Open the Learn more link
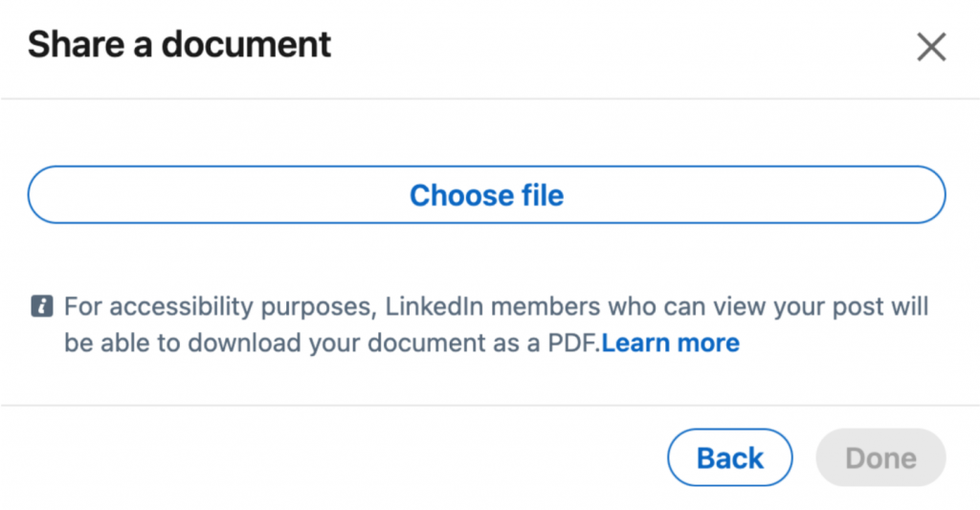This screenshot has width=980, height=510. [670, 343]
